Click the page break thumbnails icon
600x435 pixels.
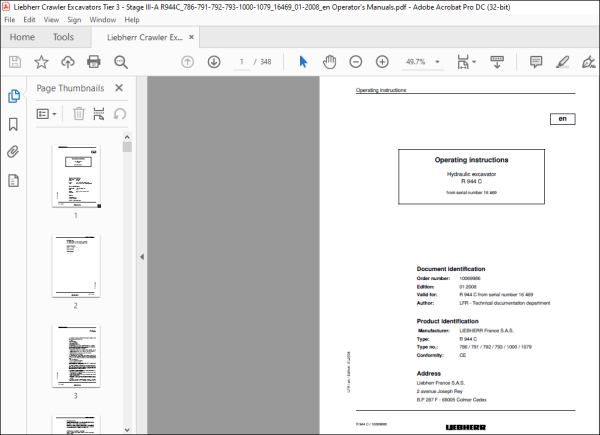[x=99, y=114]
